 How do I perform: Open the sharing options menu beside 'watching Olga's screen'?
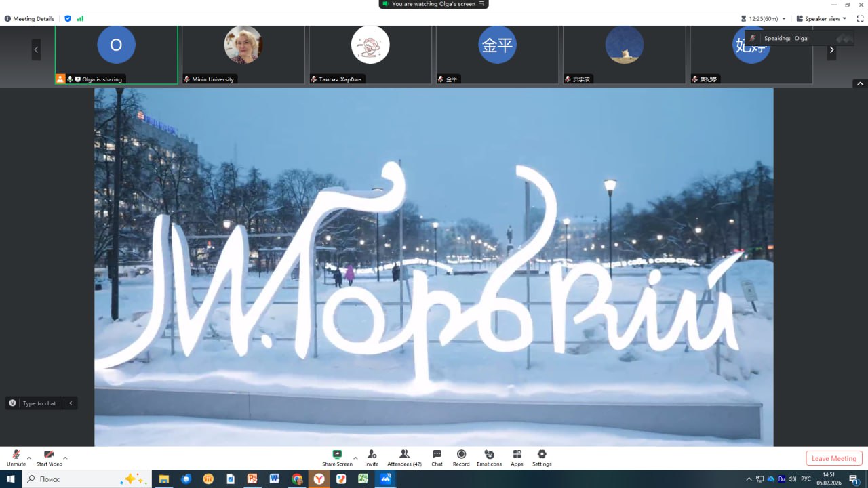[481, 4]
